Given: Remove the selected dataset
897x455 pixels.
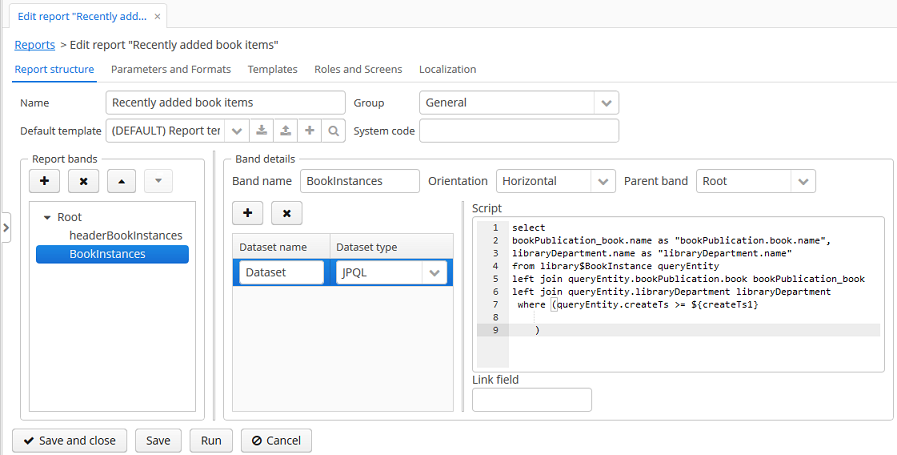Looking at the screenshot, I should [x=286, y=213].
